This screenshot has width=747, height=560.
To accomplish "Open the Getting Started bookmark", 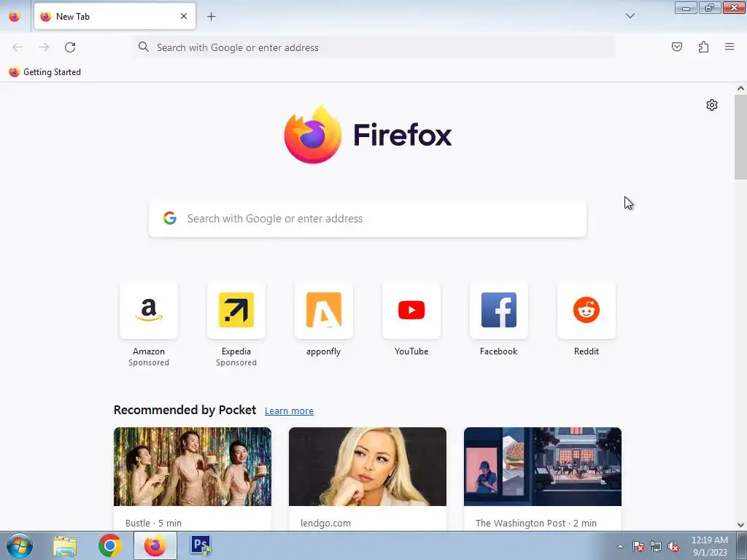I will [x=45, y=72].
